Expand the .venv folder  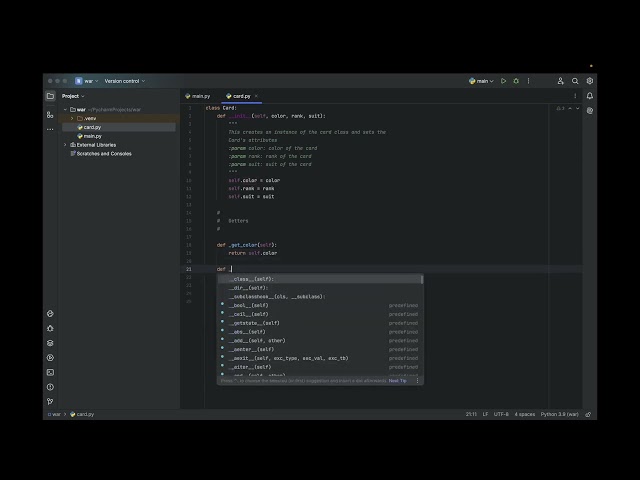pos(72,118)
